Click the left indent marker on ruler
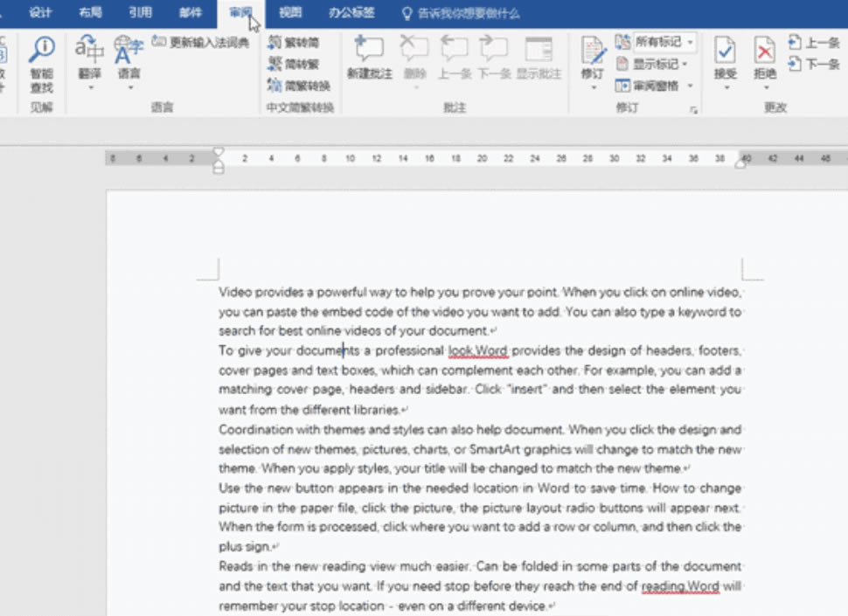848x616 pixels. point(219,167)
